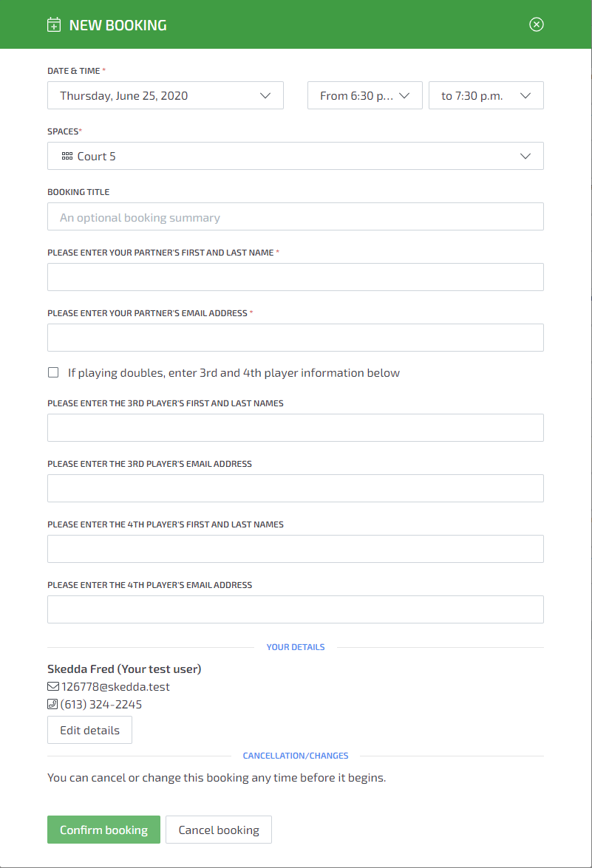
Task: Click the grid icon next to Court 5
Action: click(67, 157)
